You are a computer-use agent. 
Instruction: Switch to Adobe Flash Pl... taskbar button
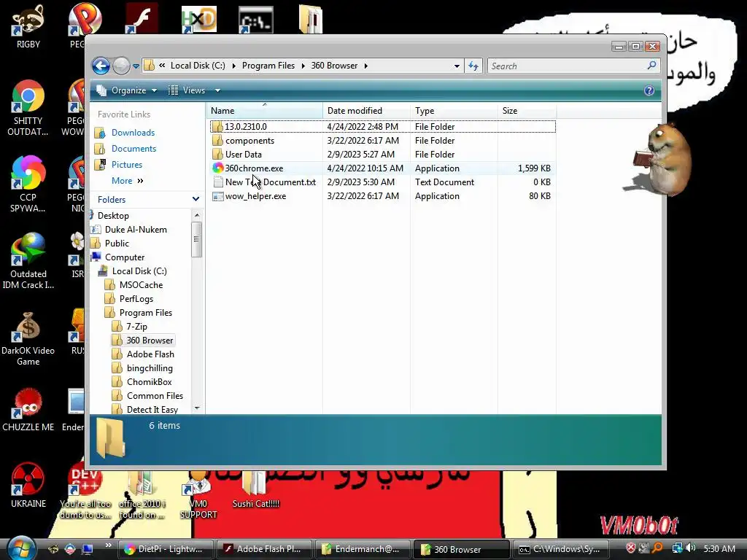point(264,549)
